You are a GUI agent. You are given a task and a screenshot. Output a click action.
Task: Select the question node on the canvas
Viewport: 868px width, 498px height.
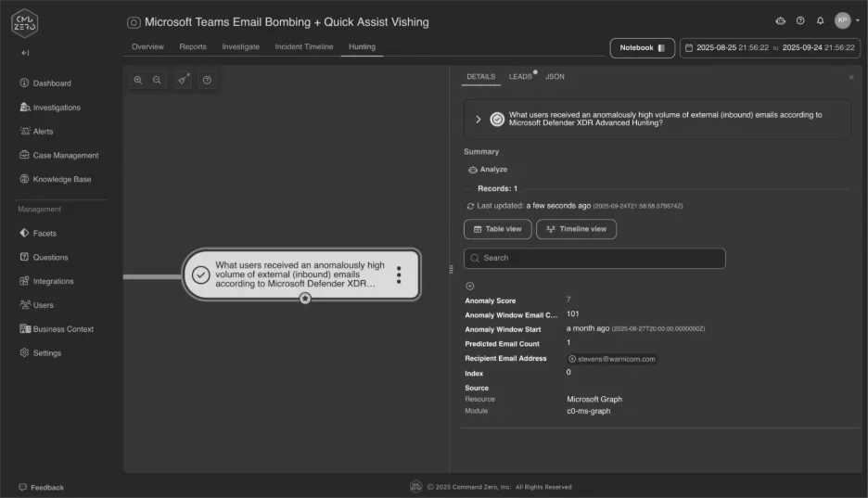pyautogui.click(x=301, y=275)
